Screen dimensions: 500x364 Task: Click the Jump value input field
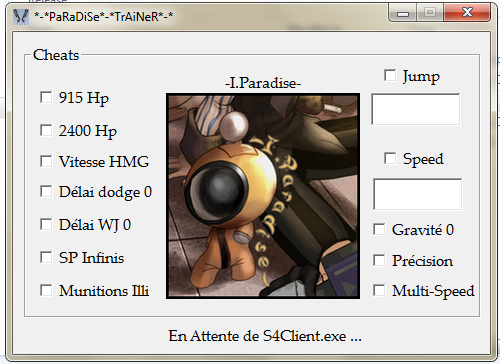416,109
